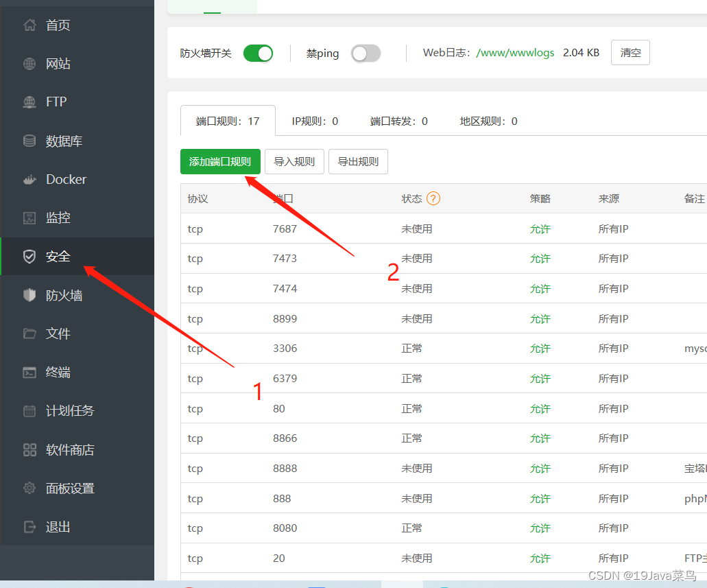
Task: Select 软件商店 in the sidebar
Action: [77, 449]
